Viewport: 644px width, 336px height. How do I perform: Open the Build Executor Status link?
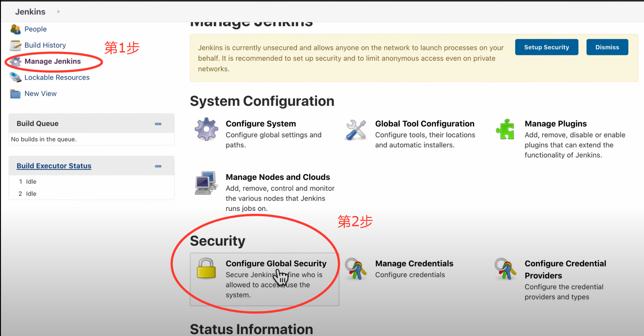pos(54,166)
